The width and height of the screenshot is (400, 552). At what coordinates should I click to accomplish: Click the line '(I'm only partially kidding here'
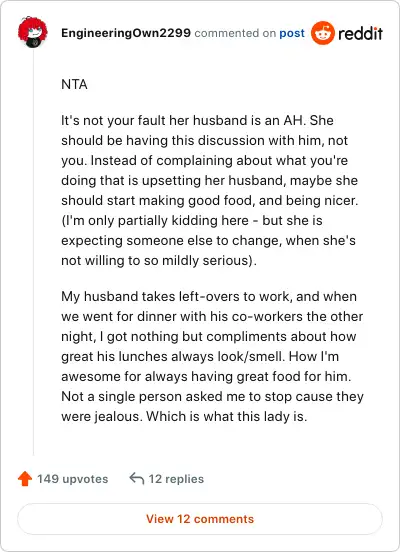coord(192,221)
